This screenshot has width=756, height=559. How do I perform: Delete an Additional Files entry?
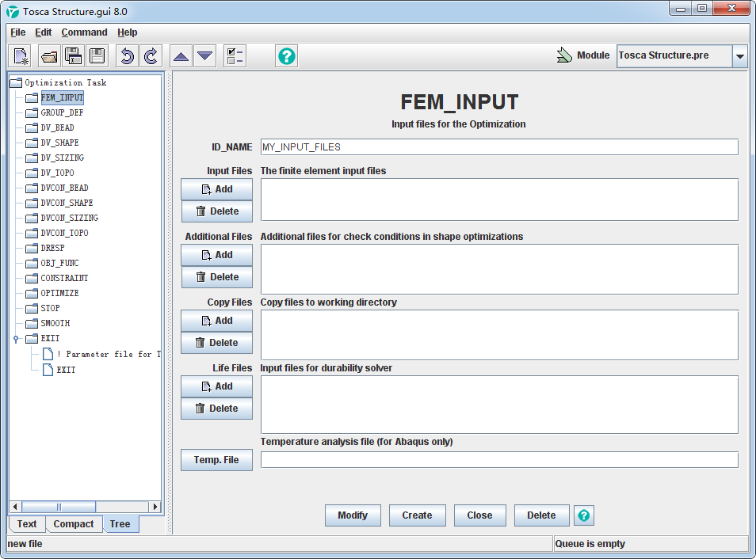[216, 277]
